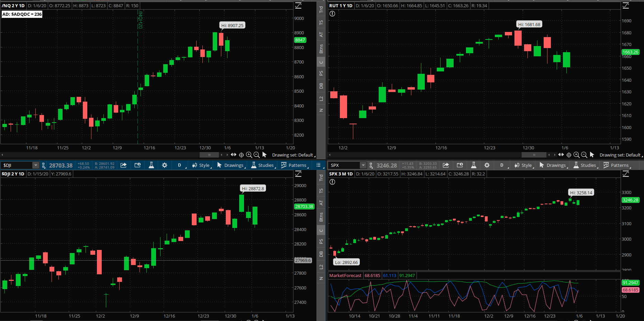Open the Patterns menu on the $DJI chart
The width and height of the screenshot is (644, 321).
coord(295,165)
